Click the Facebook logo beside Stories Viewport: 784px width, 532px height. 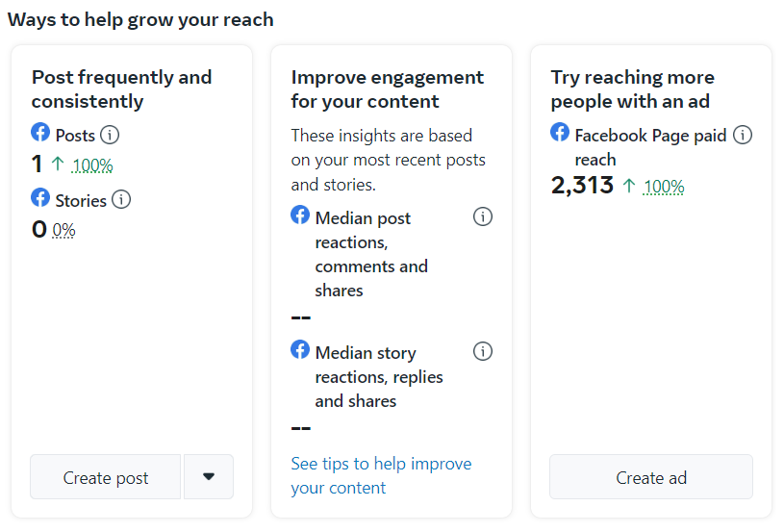40,198
